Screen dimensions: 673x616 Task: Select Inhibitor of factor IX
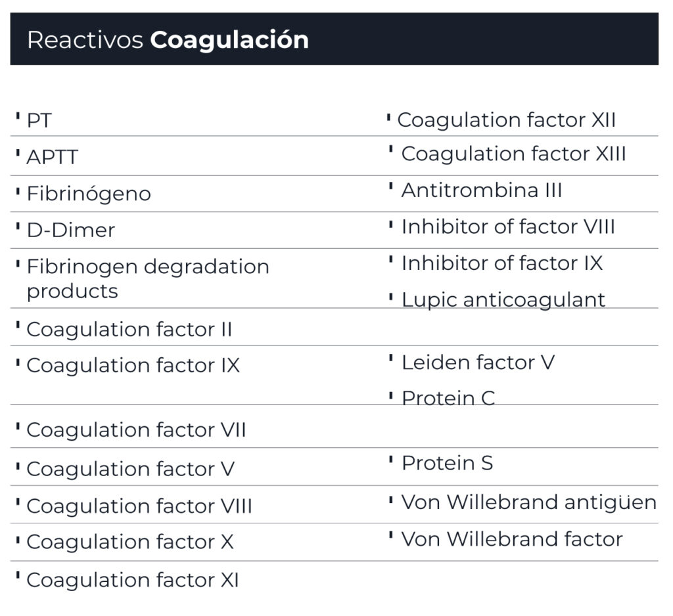[502, 263]
